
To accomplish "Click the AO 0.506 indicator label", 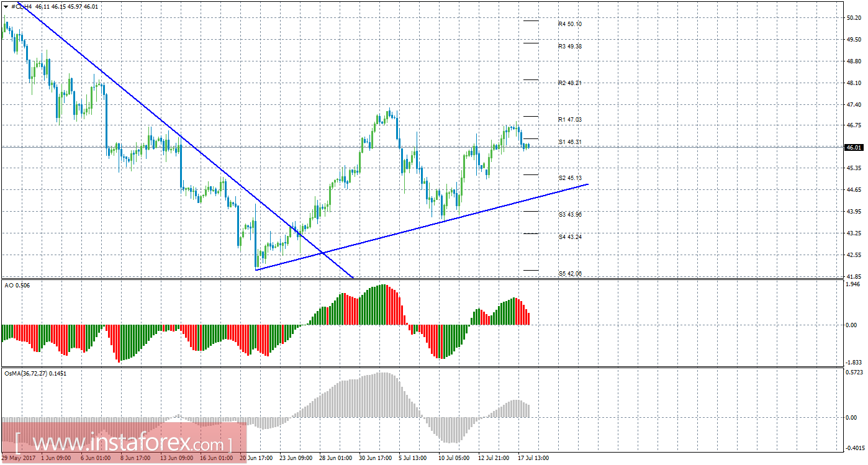I will click(x=17, y=286).
